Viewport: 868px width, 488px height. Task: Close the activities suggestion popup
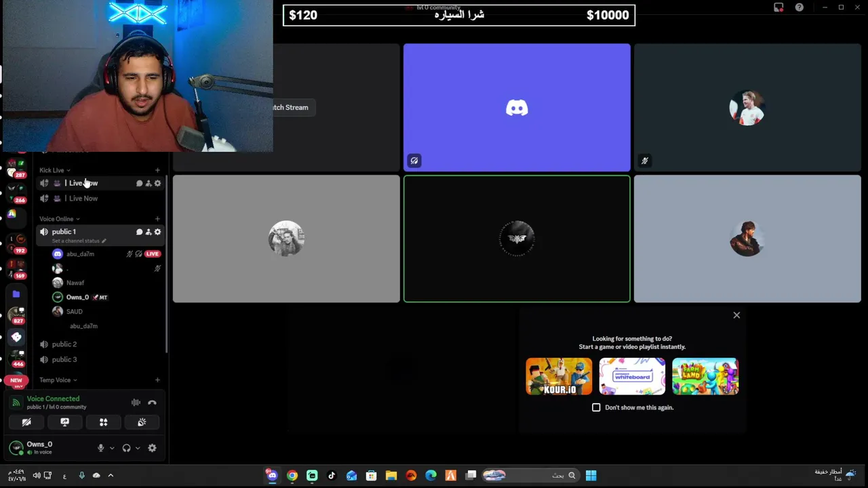point(736,315)
